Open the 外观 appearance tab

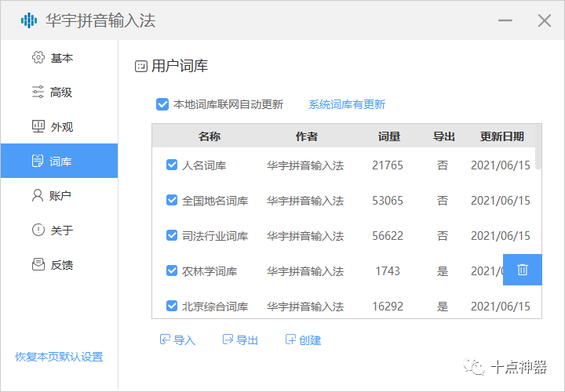(x=59, y=127)
